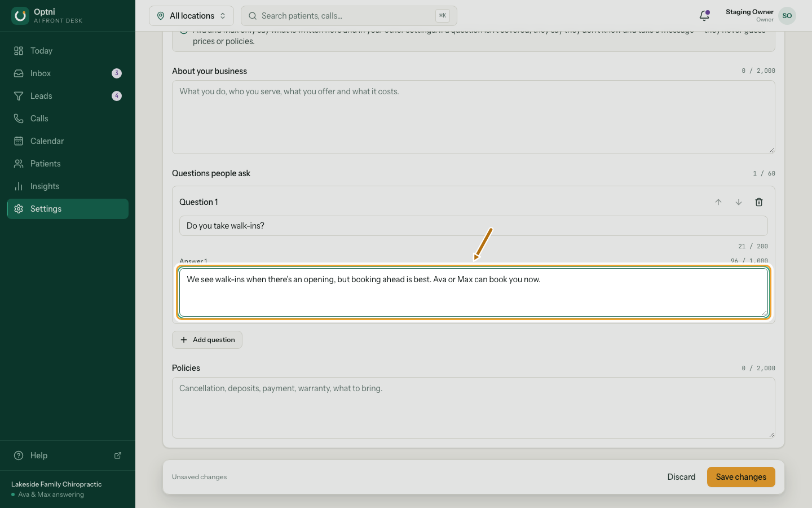
Task: Click the Do you take walk-ins? field
Action: pos(474,226)
